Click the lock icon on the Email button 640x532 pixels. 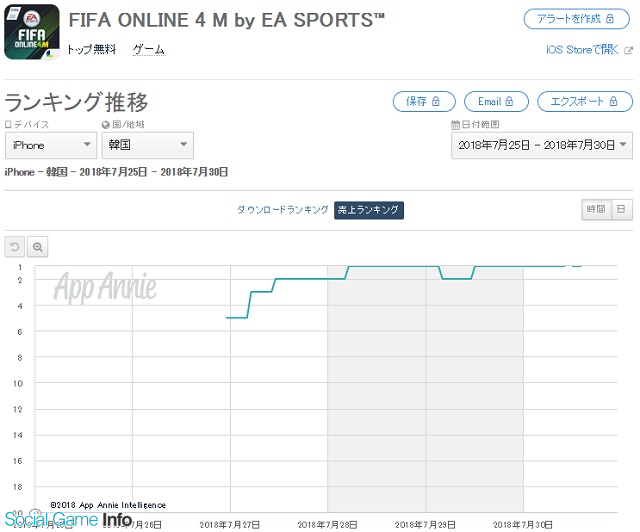pyautogui.click(x=510, y=102)
